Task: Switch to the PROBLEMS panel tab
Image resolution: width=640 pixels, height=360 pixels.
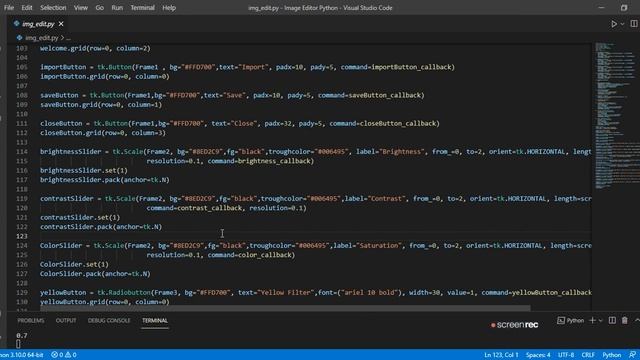Action: click(31, 320)
